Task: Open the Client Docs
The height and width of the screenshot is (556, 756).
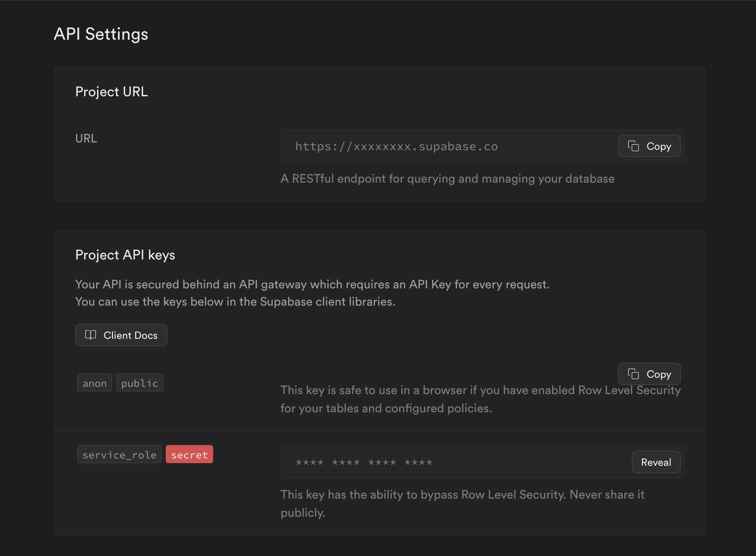Action: pos(121,335)
